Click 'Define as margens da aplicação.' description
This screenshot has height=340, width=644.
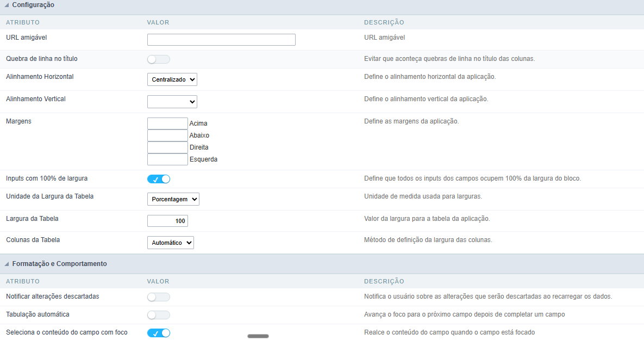pyautogui.click(x=411, y=121)
